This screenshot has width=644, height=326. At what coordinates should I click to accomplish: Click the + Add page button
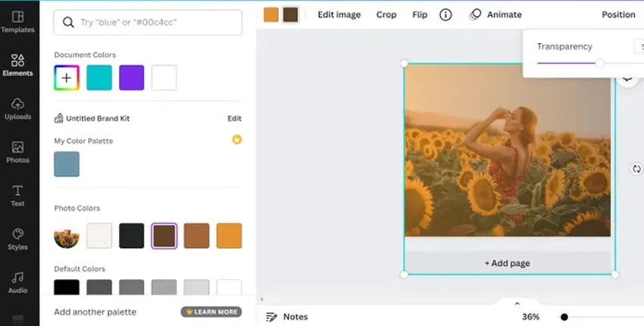507,263
